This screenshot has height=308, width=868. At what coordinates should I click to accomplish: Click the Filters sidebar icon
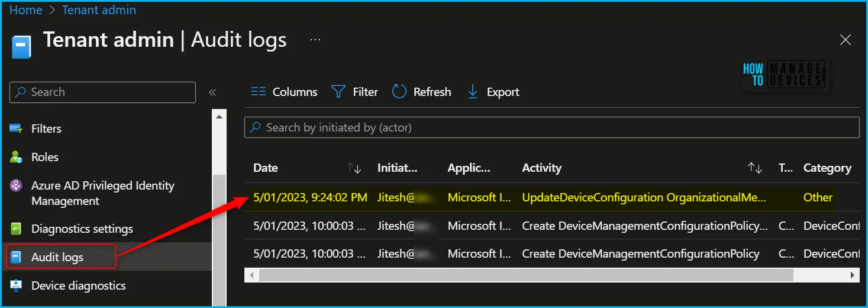[x=17, y=129]
